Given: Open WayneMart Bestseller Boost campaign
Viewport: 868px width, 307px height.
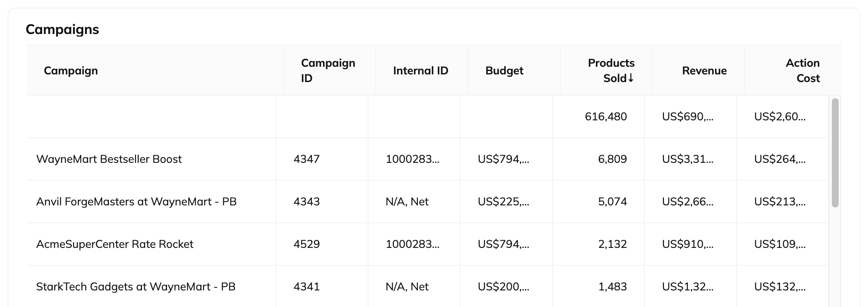Looking at the screenshot, I should click(x=109, y=159).
